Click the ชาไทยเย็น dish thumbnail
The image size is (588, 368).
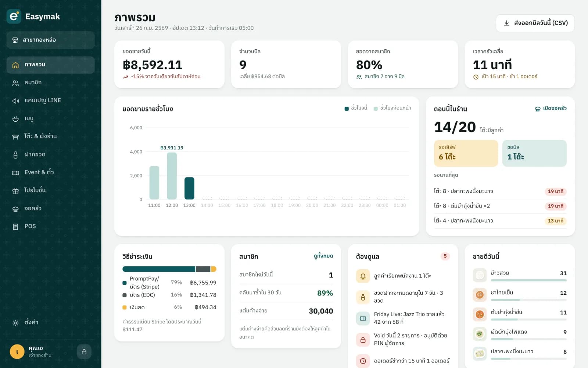click(x=480, y=294)
